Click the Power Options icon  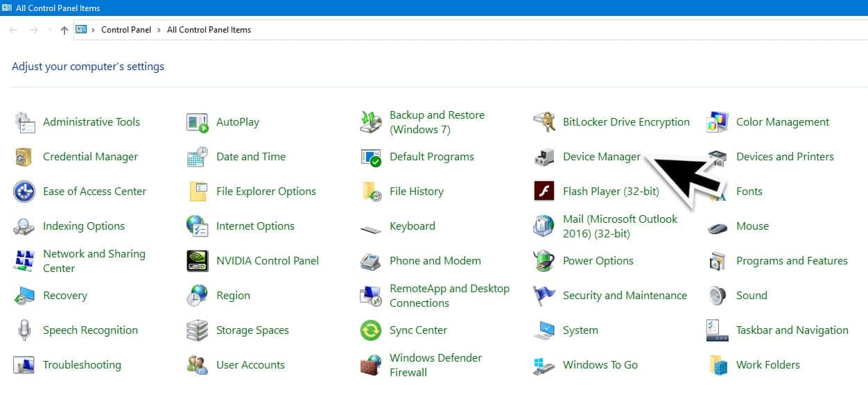tap(544, 261)
